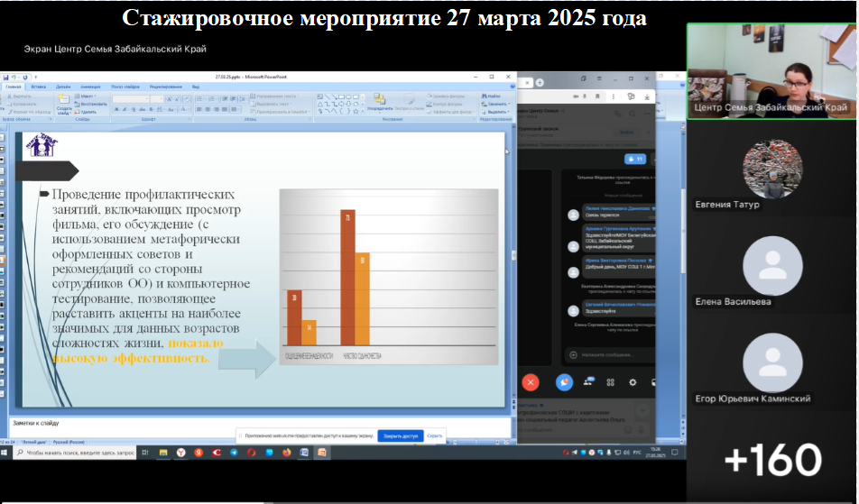The height and width of the screenshot is (504, 859).
Task: Open the chat button in call controls
Action: [x=565, y=382]
